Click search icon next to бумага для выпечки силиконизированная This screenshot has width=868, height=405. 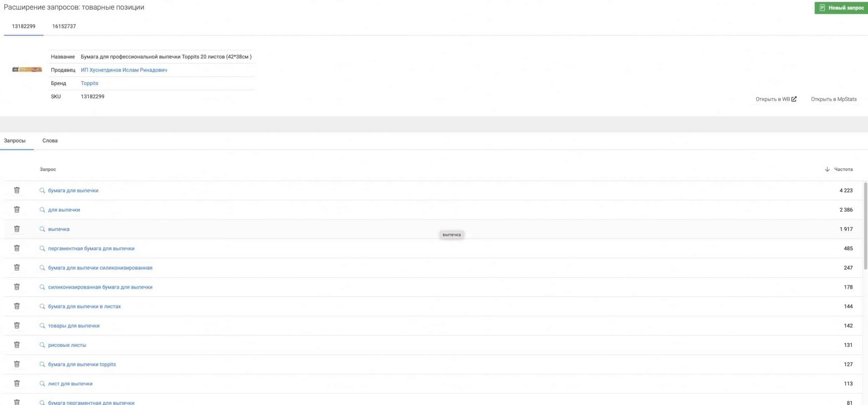(x=42, y=268)
